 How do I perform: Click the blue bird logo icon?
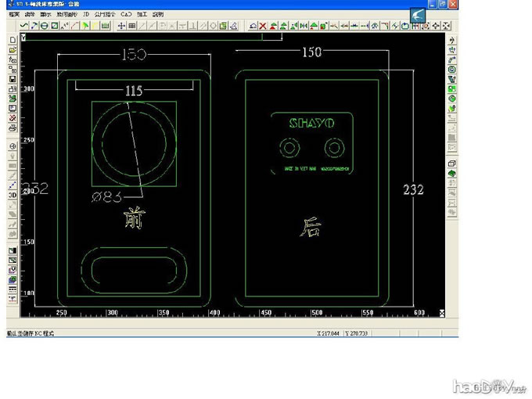419,14
